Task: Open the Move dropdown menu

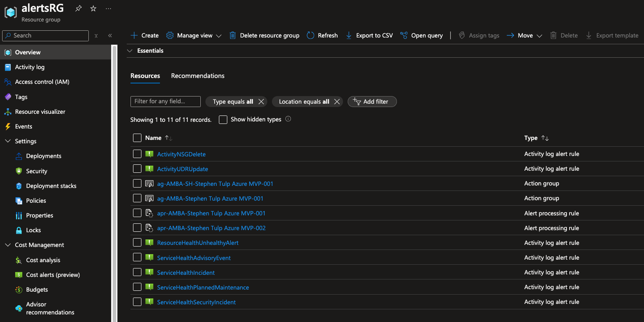Action: (524, 35)
